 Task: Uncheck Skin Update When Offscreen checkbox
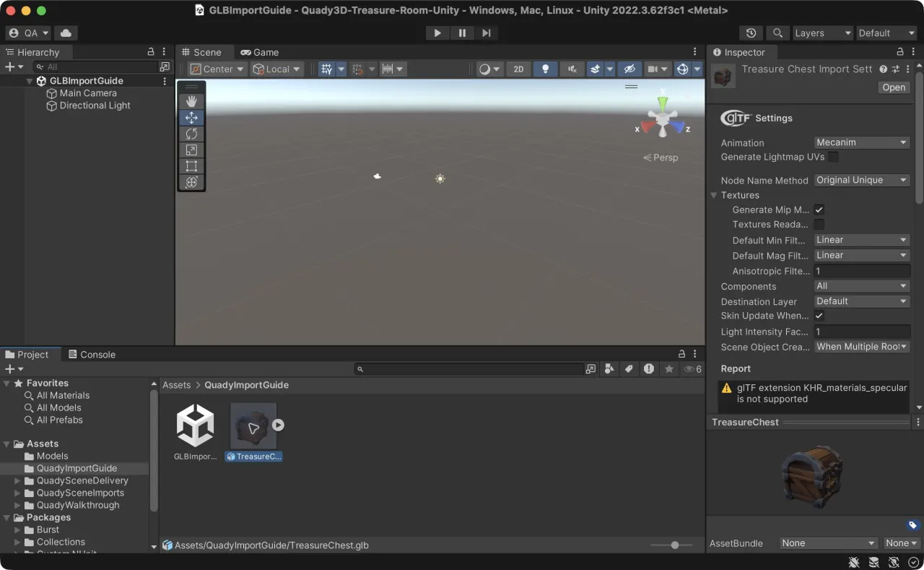[x=819, y=316]
